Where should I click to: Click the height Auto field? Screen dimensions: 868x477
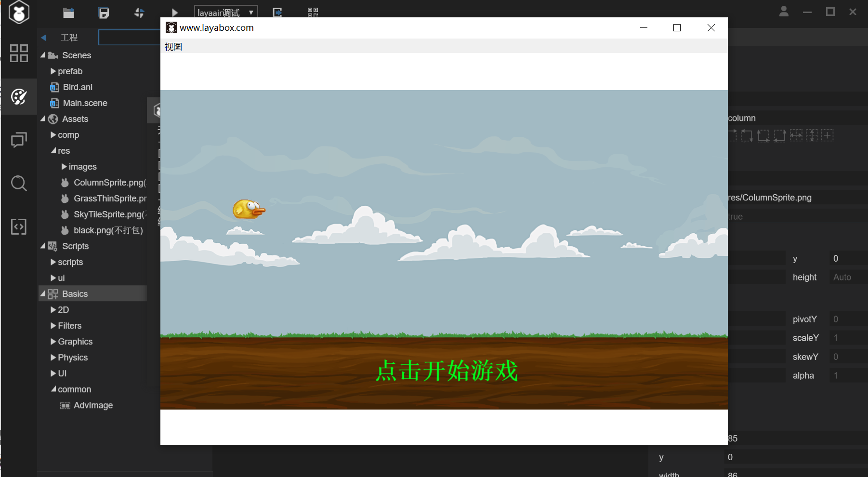[848, 277]
